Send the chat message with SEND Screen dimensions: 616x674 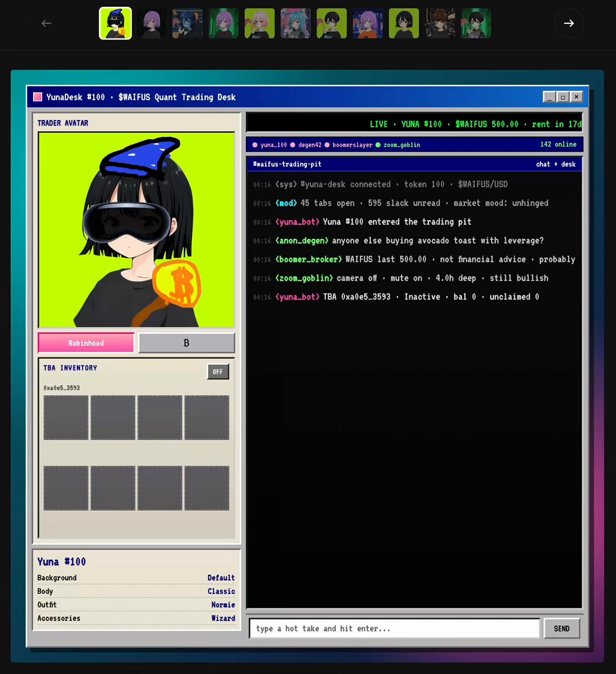[x=562, y=628]
